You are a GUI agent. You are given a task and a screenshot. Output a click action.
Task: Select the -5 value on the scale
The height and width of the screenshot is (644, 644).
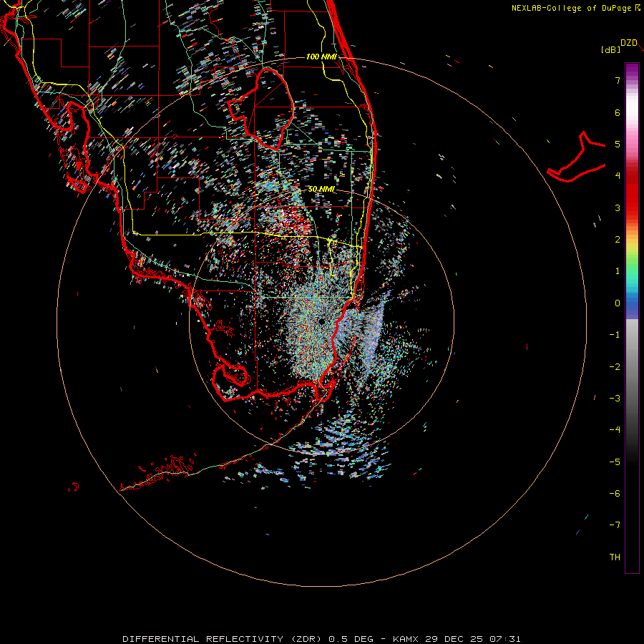pyautogui.click(x=615, y=462)
